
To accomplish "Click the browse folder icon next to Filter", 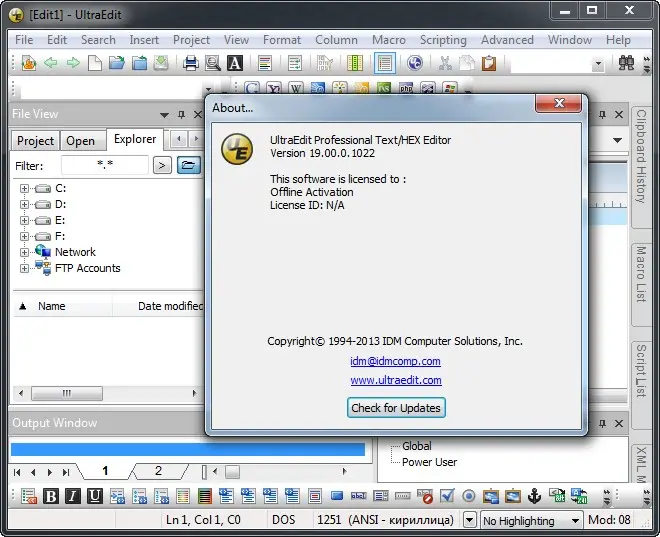I will coord(188,165).
